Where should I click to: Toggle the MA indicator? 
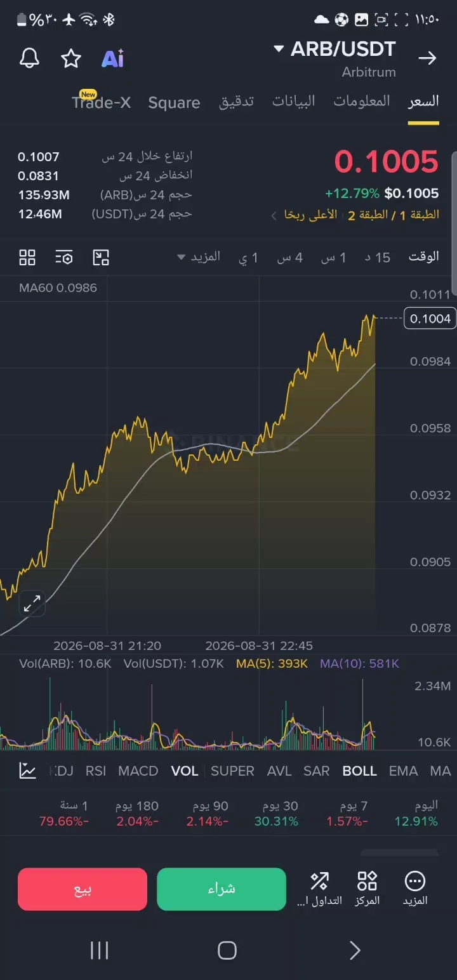440,771
